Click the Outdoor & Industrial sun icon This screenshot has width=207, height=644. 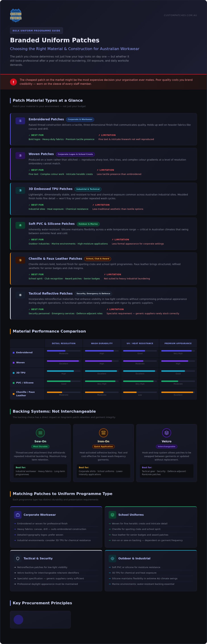[x=112, y=558]
